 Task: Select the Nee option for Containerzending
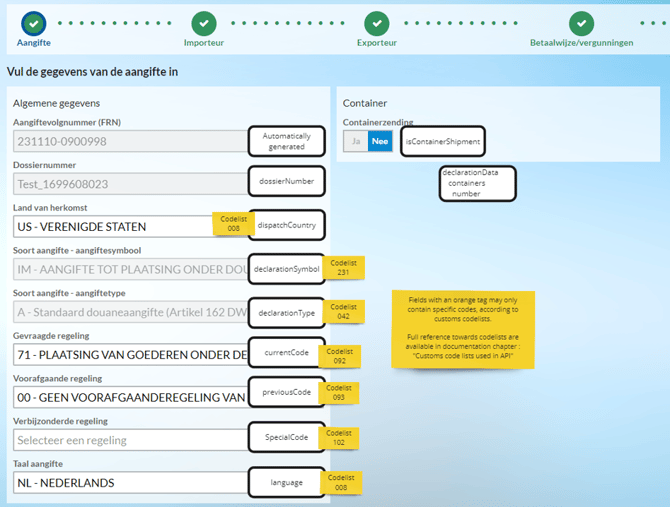click(380, 141)
